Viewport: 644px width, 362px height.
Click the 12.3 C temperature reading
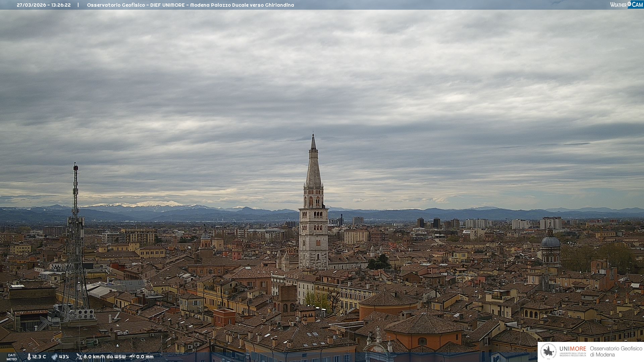pos(39,357)
